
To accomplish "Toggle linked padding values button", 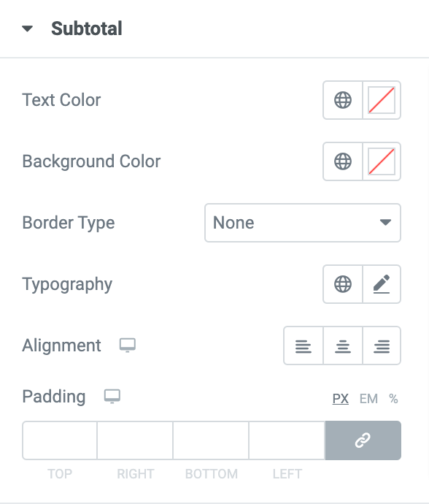I will point(363,440).
